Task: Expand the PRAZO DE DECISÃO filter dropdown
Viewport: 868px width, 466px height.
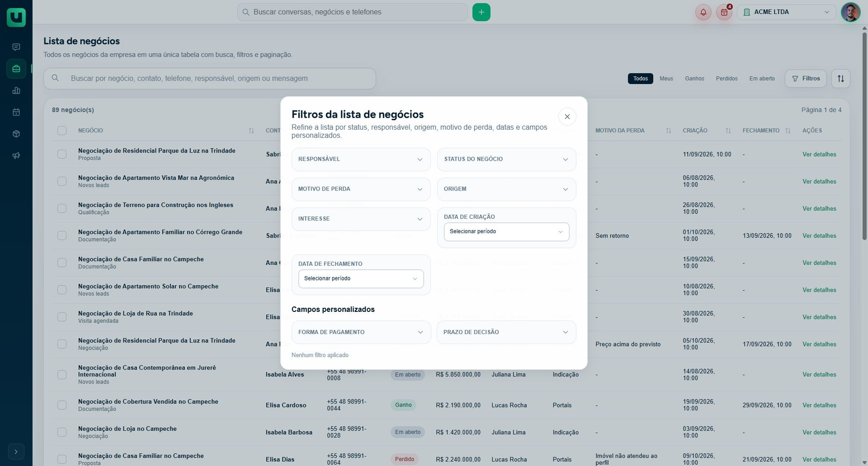Action: [x=507, y=333]
